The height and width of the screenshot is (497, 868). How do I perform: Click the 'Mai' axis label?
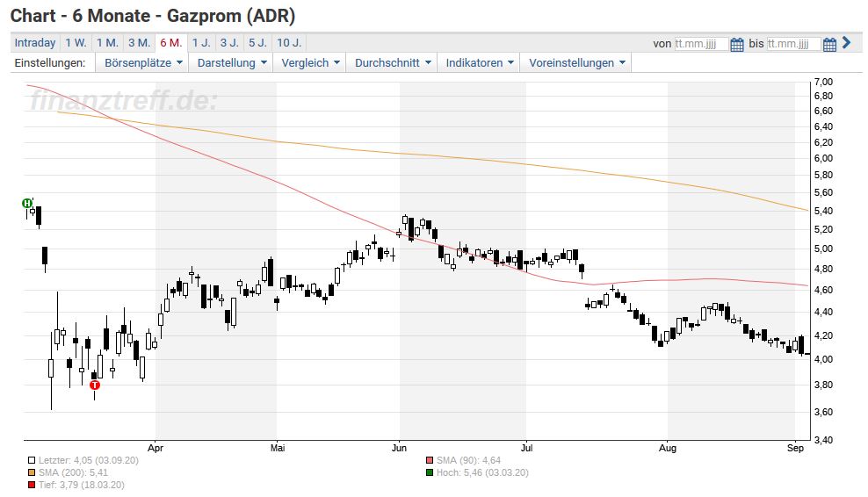pyautogui.click(x=278, y=448)
